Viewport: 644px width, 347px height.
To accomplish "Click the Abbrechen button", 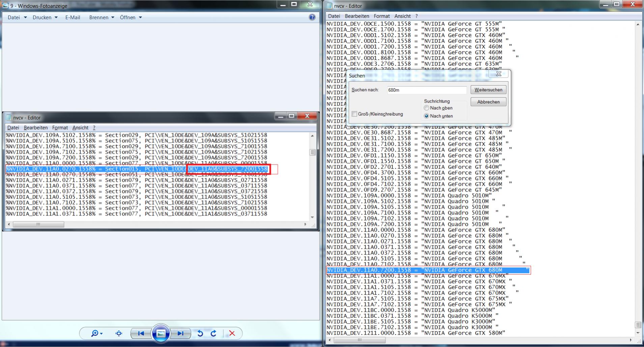I will point(488,102).
